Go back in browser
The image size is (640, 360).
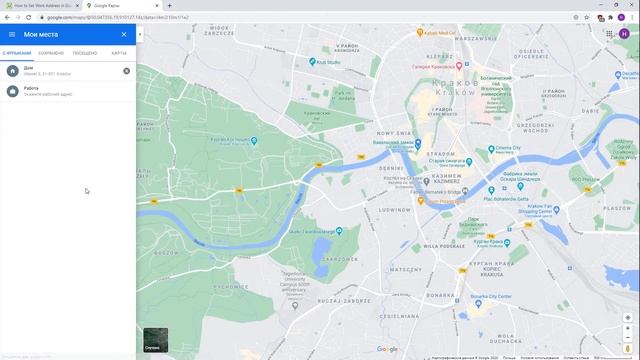coord(7,18)
